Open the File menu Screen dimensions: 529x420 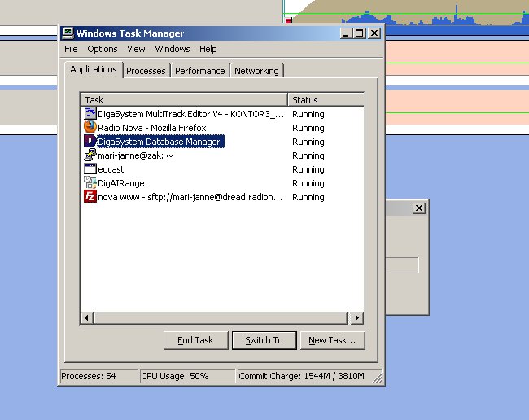[x=71, y=50]
